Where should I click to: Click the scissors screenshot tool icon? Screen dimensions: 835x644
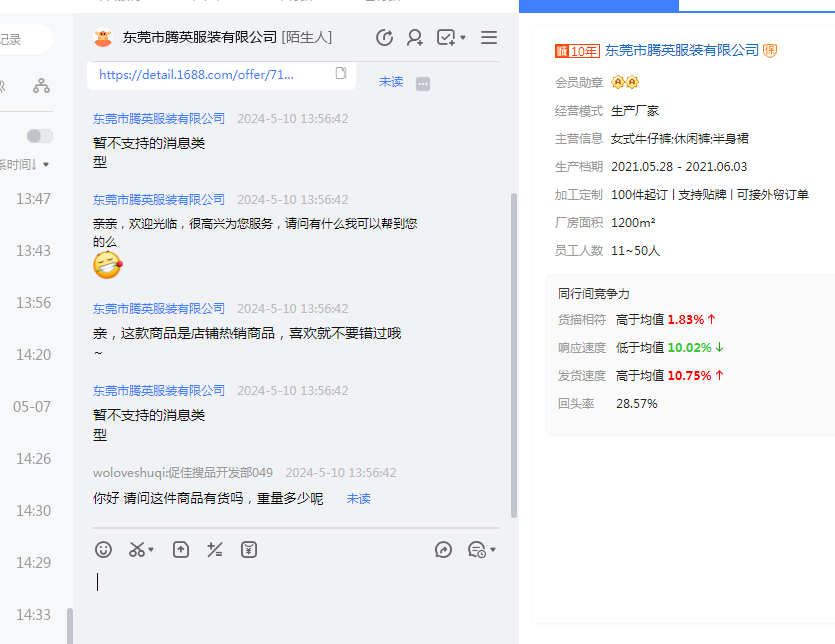pyautogui.click(x=137, y=549)
